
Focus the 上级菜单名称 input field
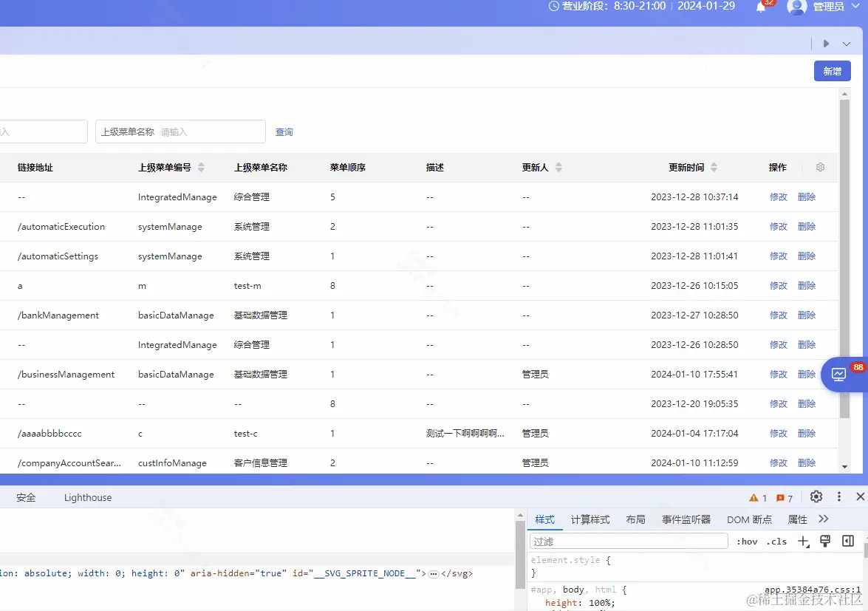click(x=180, y=132)
